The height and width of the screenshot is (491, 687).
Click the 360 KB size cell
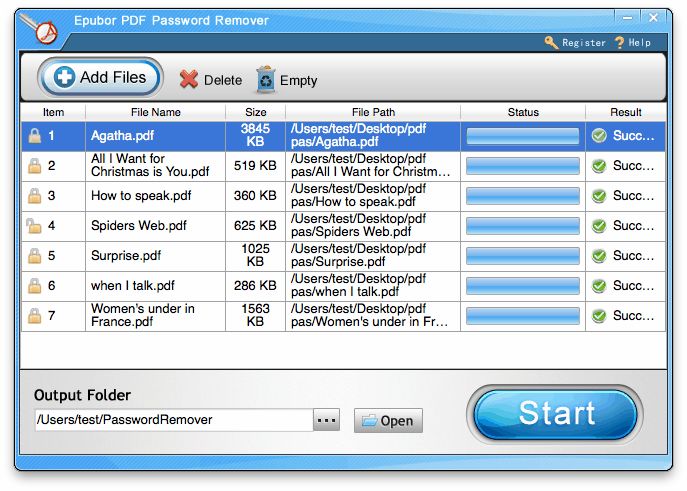pyautogui.click(x=255, y=196)
